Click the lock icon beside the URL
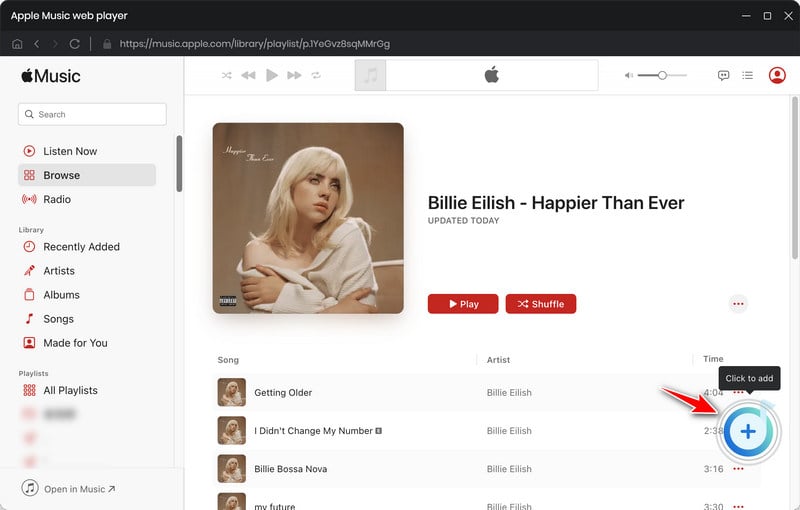Screen dimensions: 800x510 click(x=107, y=44)
